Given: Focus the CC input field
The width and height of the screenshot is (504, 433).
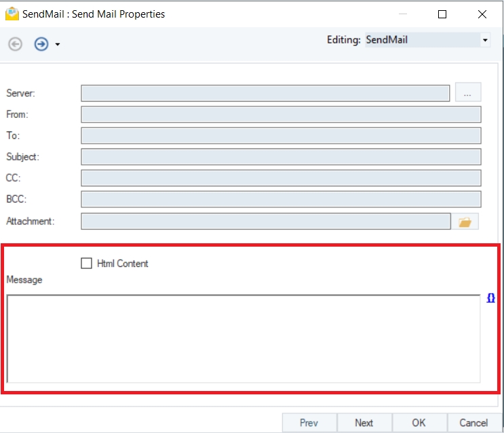Looking at the screenshot, I should point(281,178).
